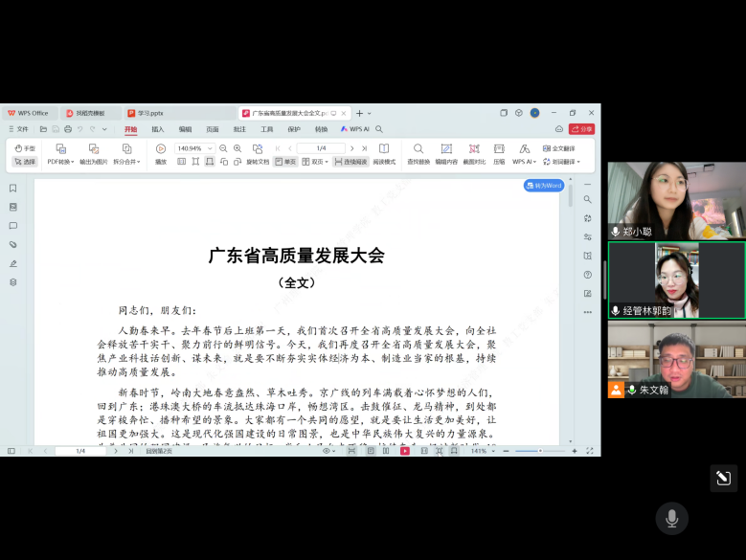This screenshot has width=746, height=560.
Task: Click the PDF转换 conversion icon
Action: click(60, 149)
